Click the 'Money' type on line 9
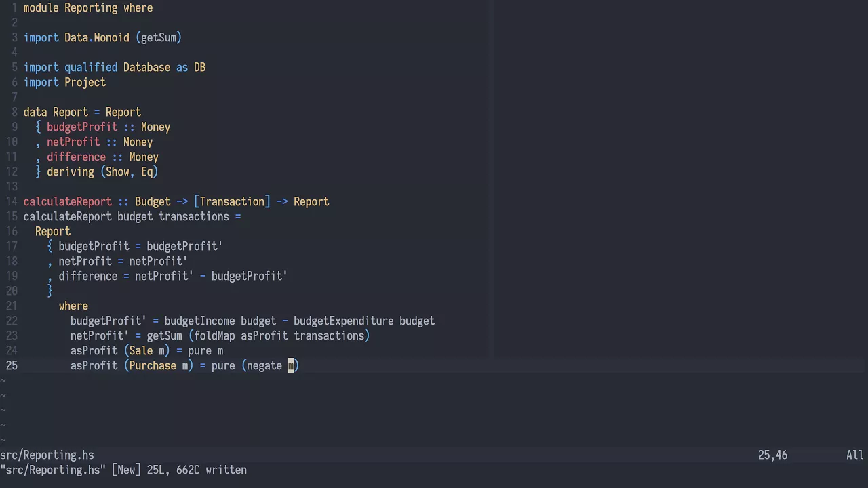Image resolution: width=868 pixels, height=488 pixels. (x=155, y=127)
